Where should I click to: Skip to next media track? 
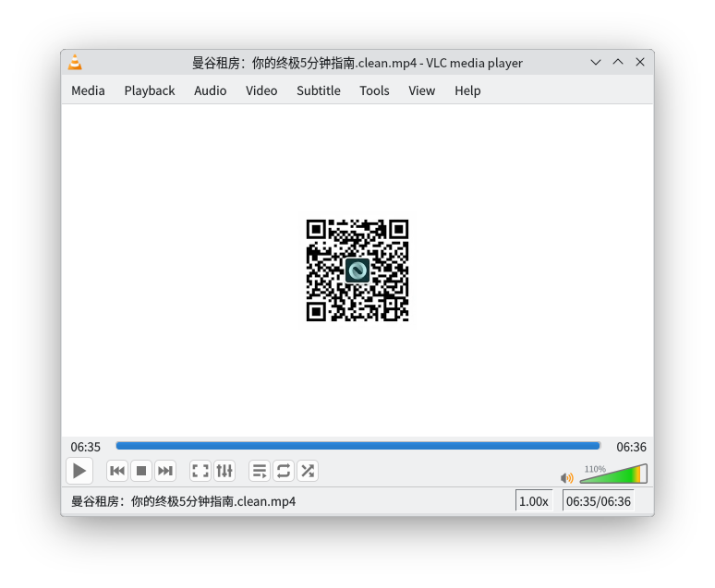click(x=165, y=471)
